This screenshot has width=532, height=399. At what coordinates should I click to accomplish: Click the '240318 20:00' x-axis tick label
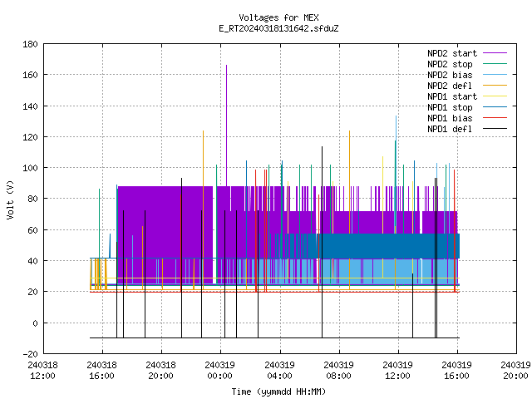(x=160, y=371)
